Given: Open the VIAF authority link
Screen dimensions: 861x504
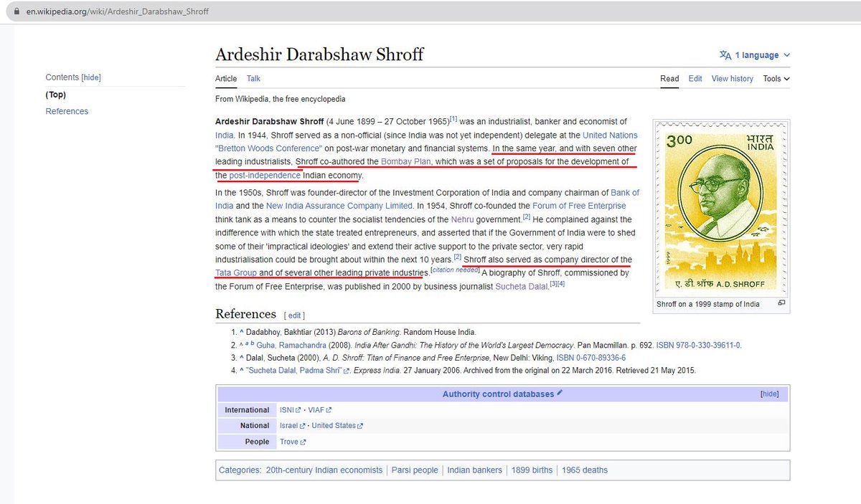Looking at the screenshot, I should (319, 410).
